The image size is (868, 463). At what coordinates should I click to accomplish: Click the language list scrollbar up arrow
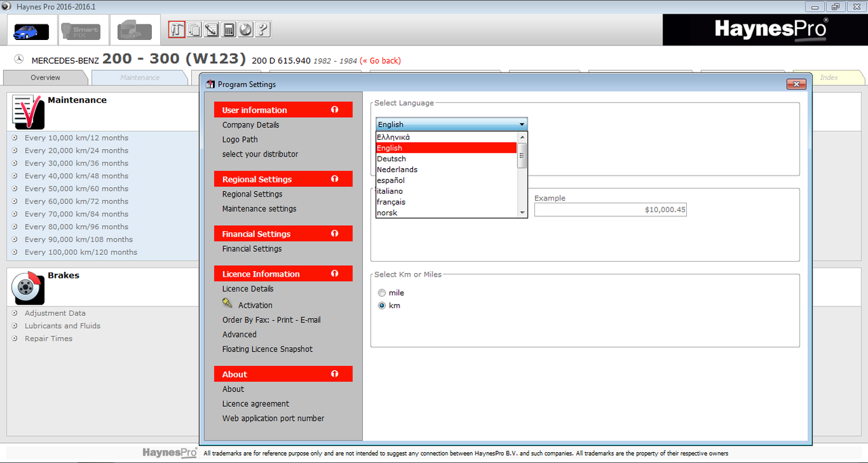click(x=521, y=136)
